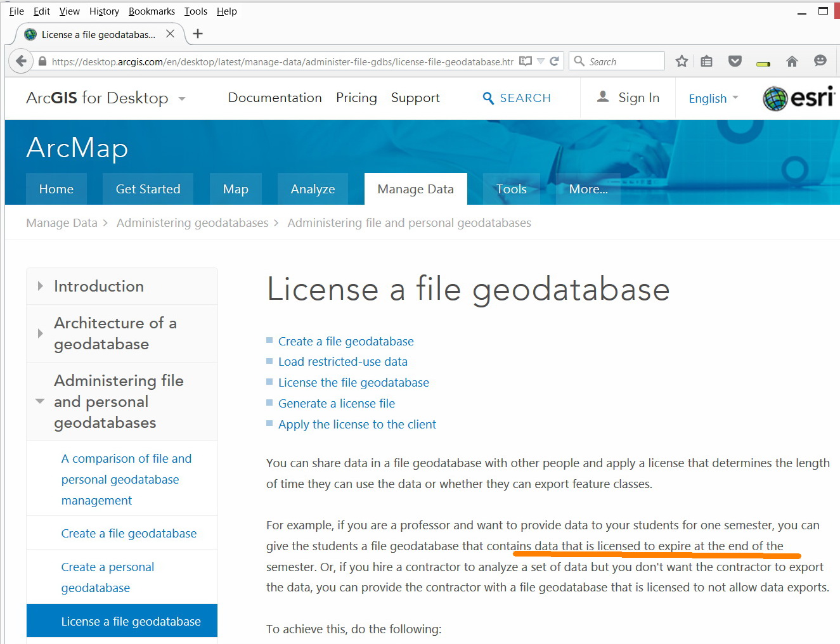
Task: Switch to the Get Started tab
Action: (148, 189)
